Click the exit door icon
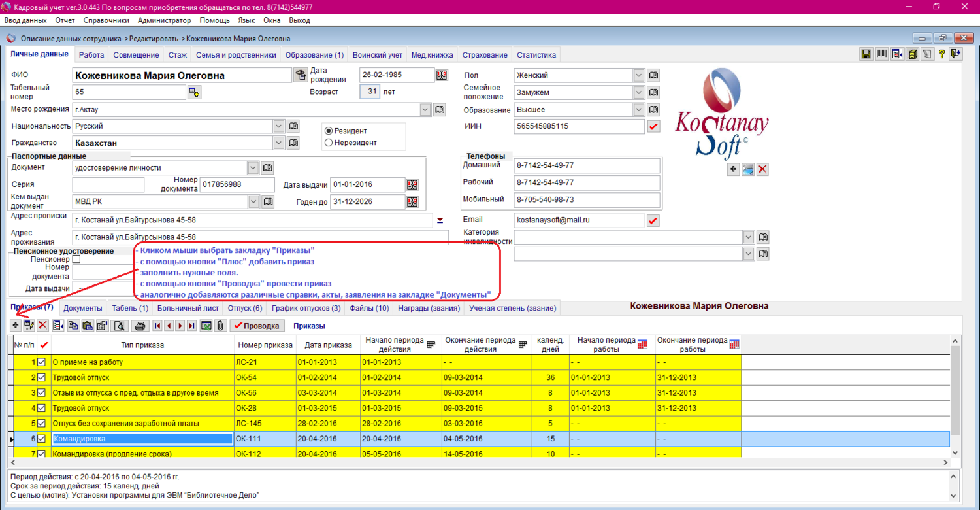Image resolution: width=980 pixels, height=510 pixels. 956,54
